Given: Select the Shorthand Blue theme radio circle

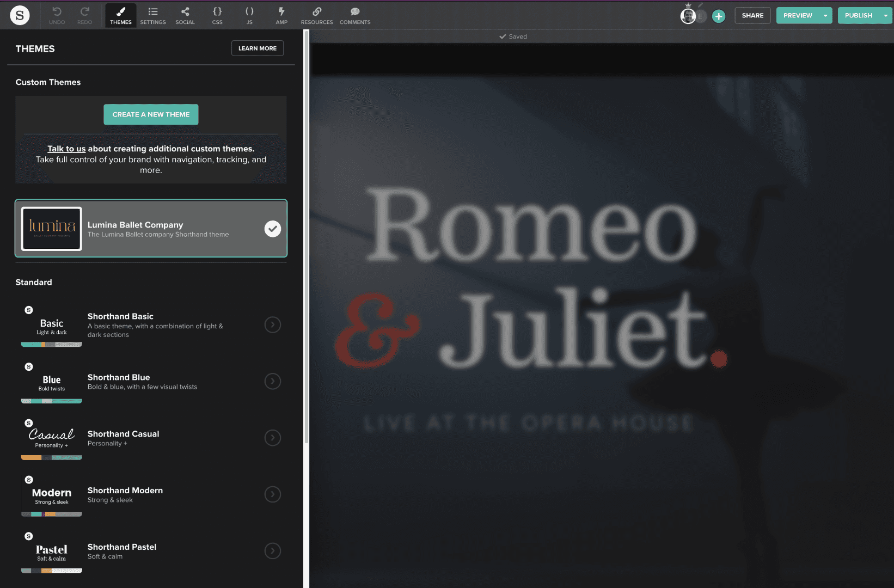Looking at the screenshot, I should click(273, 381).
